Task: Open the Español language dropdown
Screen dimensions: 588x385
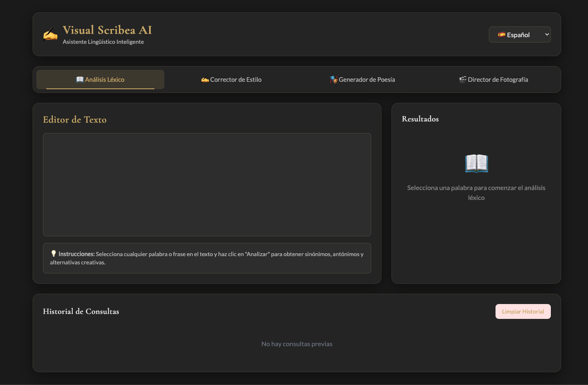Action: pos(519,35)
